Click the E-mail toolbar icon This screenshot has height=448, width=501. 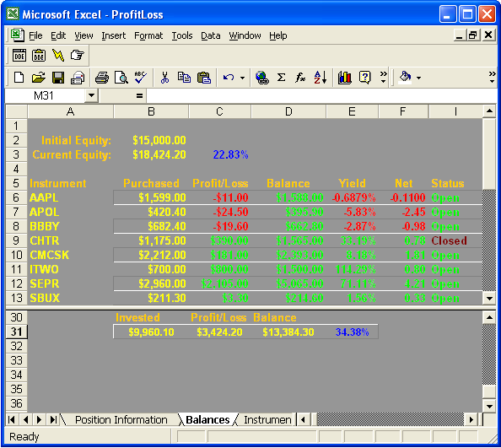click(78, 78)
